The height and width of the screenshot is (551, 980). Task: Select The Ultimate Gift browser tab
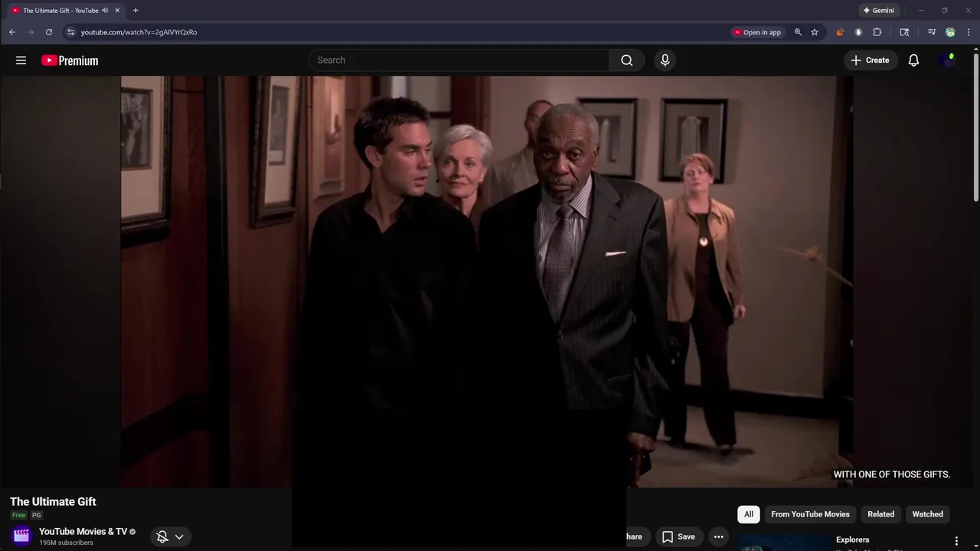[65, 11]
